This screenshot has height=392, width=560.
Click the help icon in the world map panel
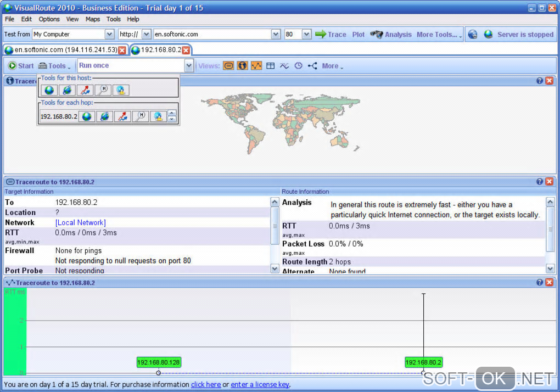pos(540,81)
